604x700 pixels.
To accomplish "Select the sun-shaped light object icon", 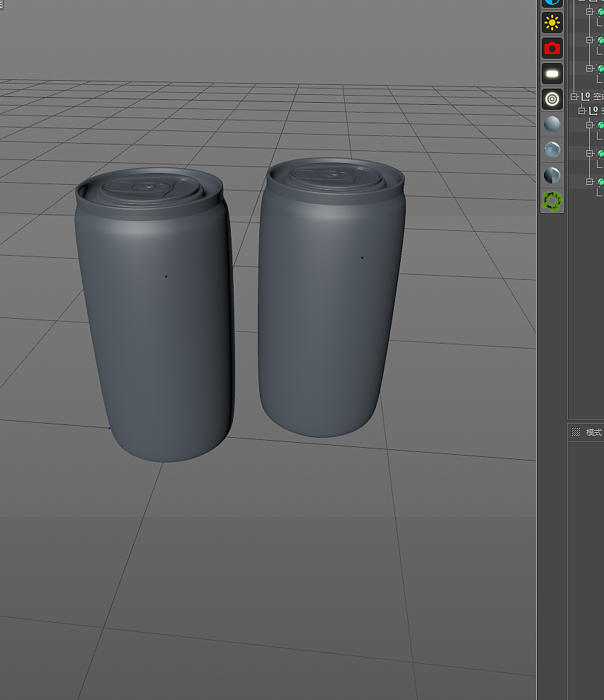I will [x=552, y=22].
